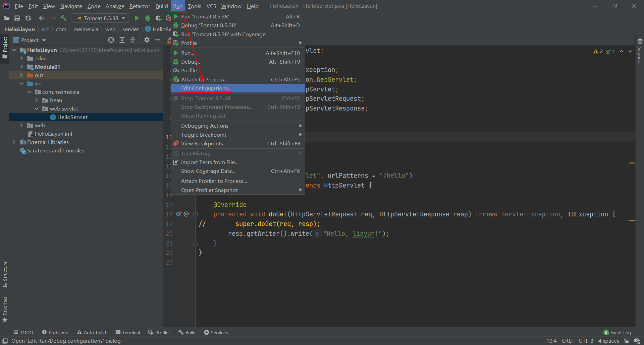Click the meimeixia breadcrumb segment

coord(86,29)
